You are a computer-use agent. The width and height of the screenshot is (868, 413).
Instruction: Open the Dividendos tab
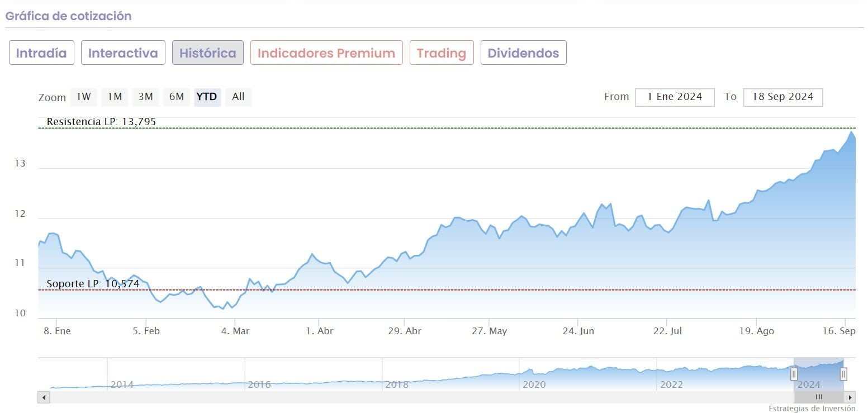tap(523, 53)
